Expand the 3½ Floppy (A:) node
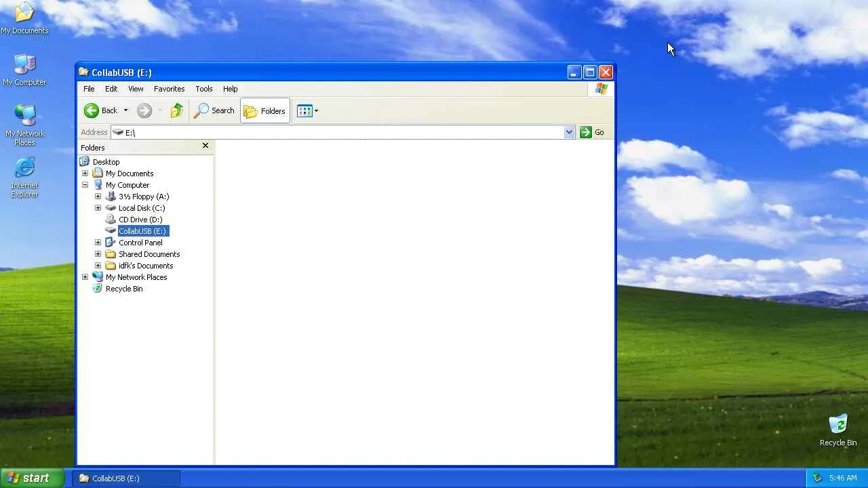 [x=98, y=197]
